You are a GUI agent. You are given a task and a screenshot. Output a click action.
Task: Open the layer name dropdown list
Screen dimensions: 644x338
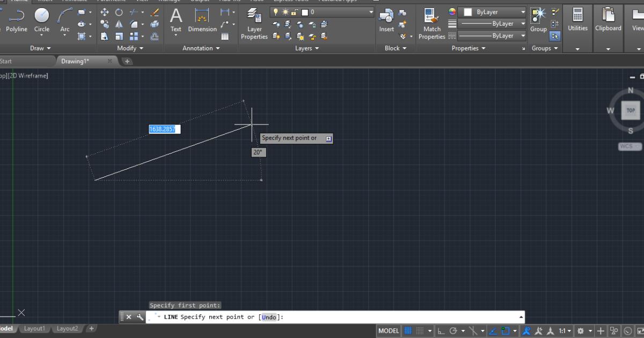tap(371, 12)
